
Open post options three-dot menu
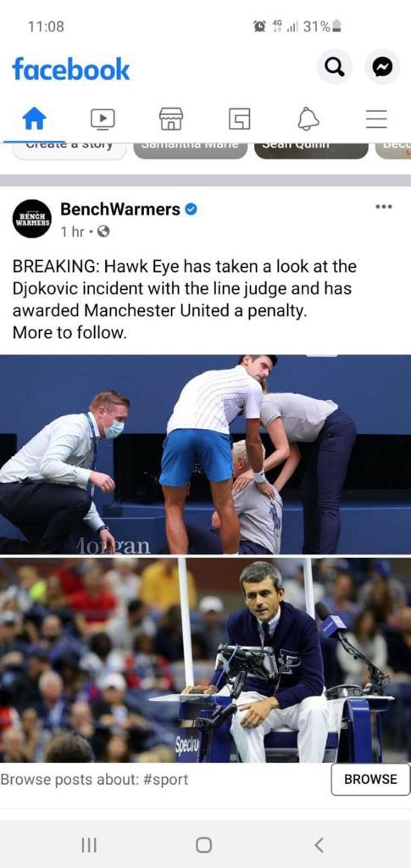383,207
